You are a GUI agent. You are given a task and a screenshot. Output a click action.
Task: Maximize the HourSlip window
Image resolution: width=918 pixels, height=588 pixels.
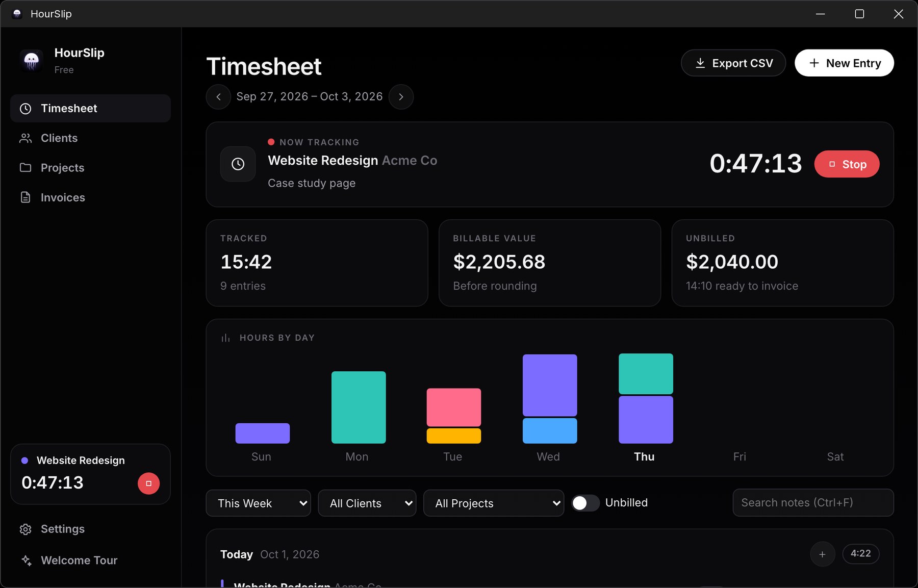(859, 14)
